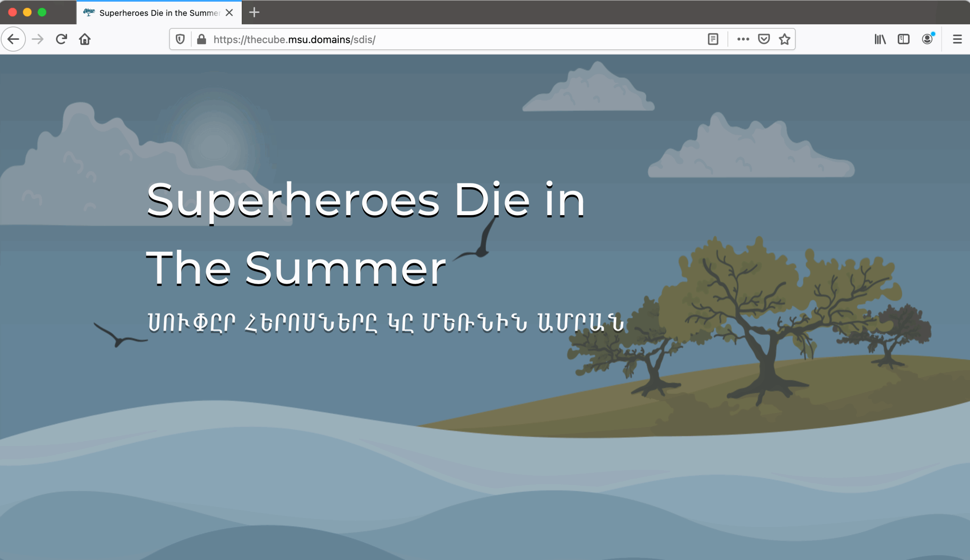Viewport: 970px width, 560px height.
Task: Click the Superheroes Die in The Summer heading
Action: click(365, 235)
